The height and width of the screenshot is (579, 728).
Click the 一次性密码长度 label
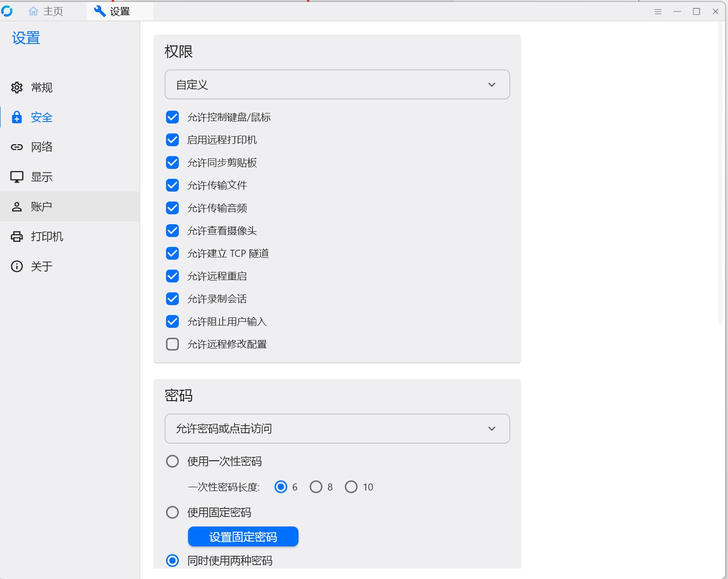pyautogui.click(x=224, y=487)
